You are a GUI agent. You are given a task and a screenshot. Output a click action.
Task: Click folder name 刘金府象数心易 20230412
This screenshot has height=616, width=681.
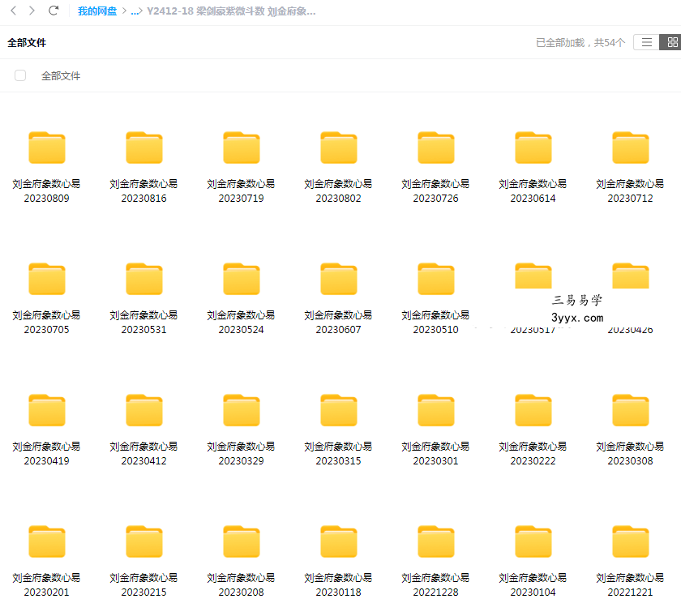click(x=143, y=454)
